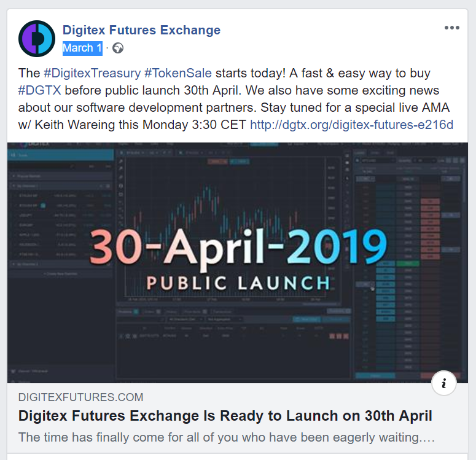Click the DIGITEXFUTURES.COM source domain
This screenshot has height=460, width=476.
pyautogui.click(x=80, y=397)
